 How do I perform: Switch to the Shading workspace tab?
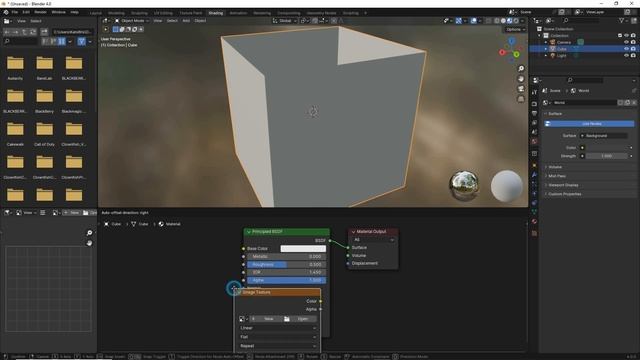216,13
